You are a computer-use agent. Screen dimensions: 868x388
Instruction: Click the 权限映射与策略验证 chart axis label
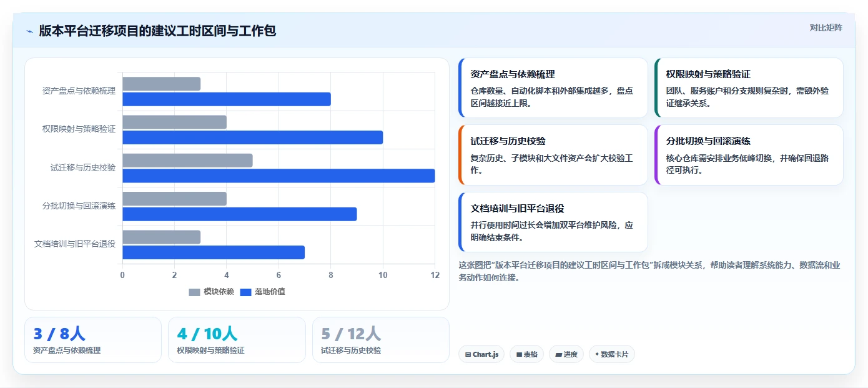79,129
